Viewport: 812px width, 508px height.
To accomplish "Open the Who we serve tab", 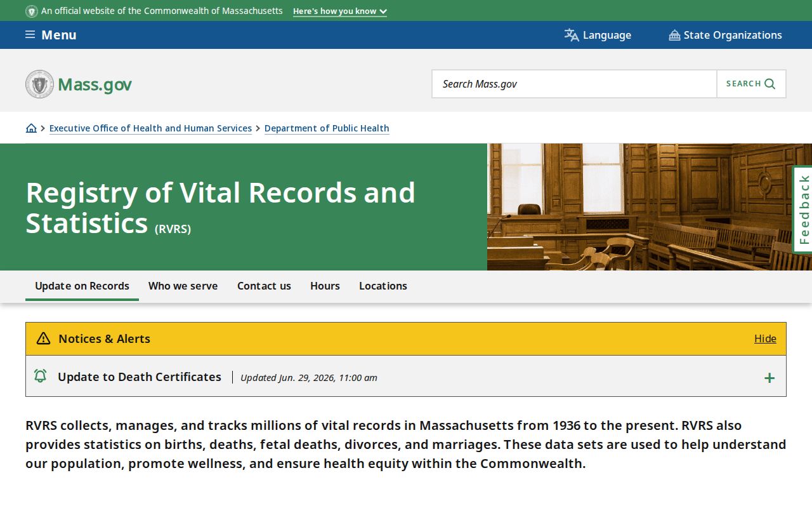I will pos(183,286).
